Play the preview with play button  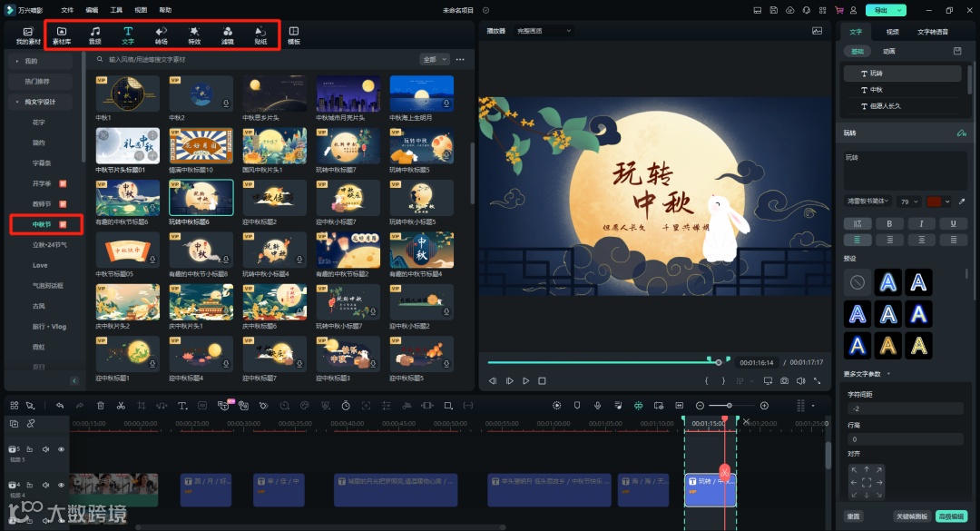pos(525,380)
